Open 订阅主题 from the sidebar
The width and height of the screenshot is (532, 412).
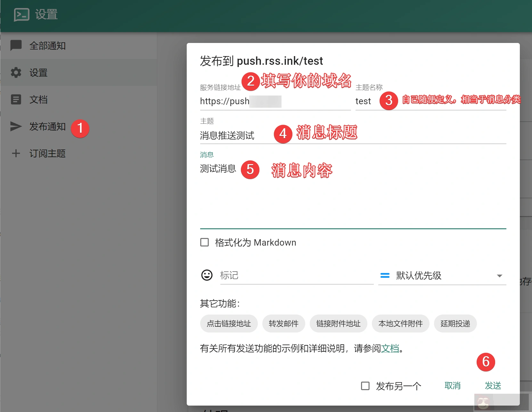tap(47, 153)
